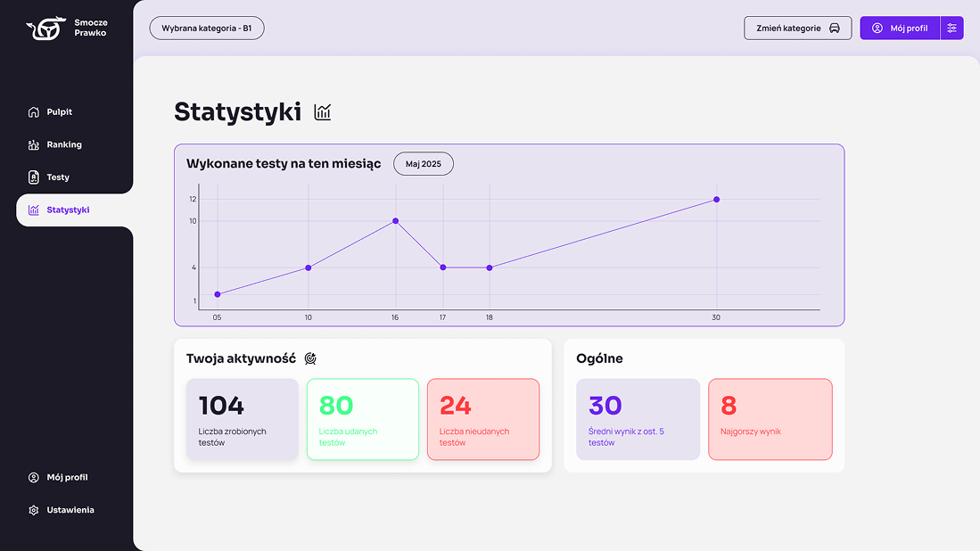
Task: Click the Pulpit home icon in sidebar
Action: click(x=34, y=112)
